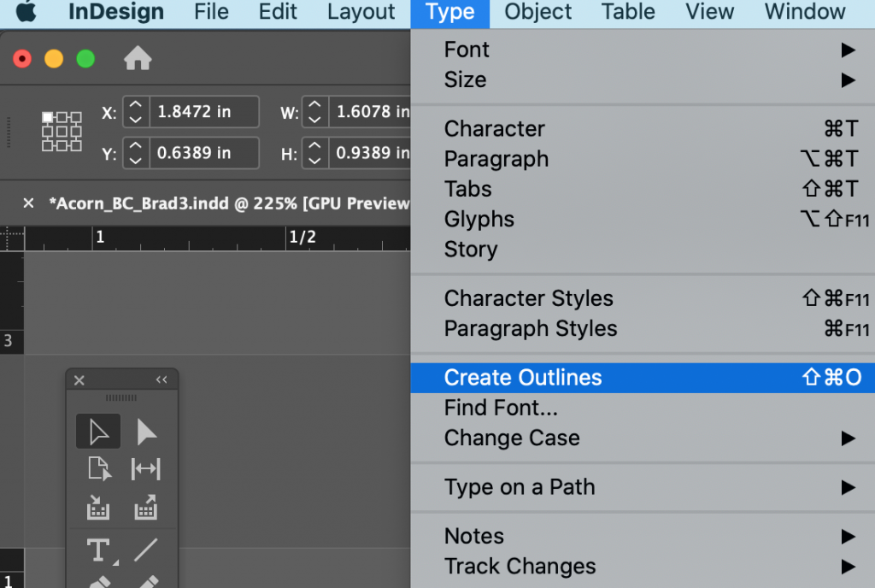875x588 pixels.
Task: Increase the X value with up arrow
Action: 136,104
